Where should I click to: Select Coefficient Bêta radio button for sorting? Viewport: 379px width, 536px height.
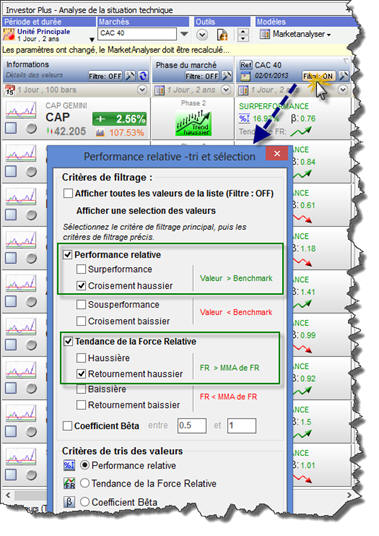click(85, 502)
